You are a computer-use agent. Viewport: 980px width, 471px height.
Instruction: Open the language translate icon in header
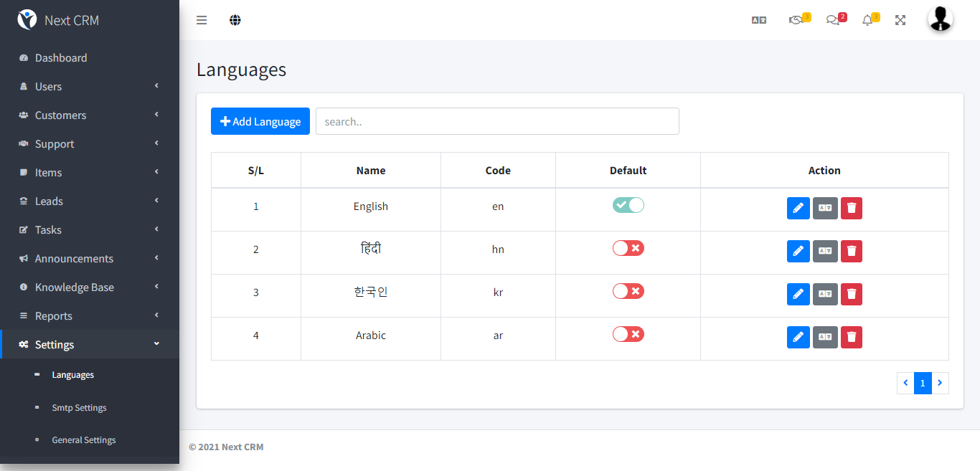click(759, 20)
